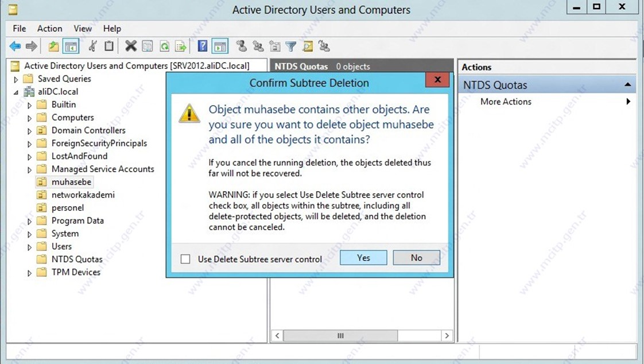Expand the TPM Devices node
The image size is (644, 364).
(29, 273)
